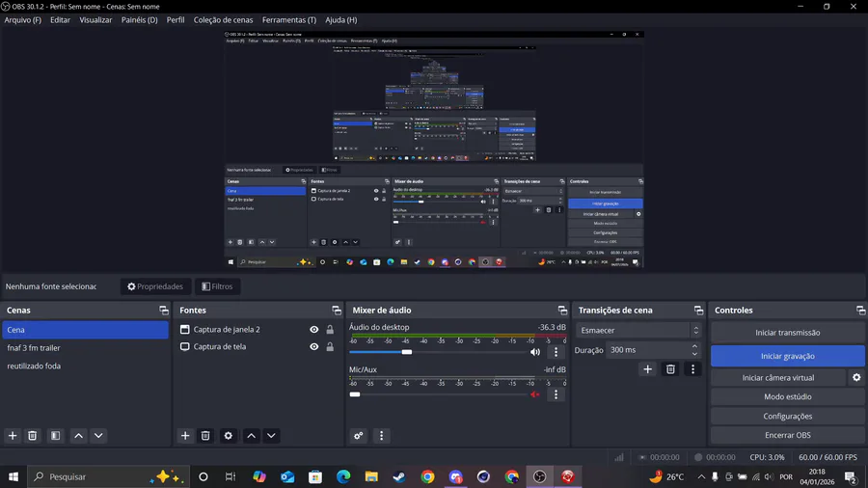The width and height of the screenshot is (868, 488).
Task: Open File Explorer from taskbar
Action: point(371,476)
